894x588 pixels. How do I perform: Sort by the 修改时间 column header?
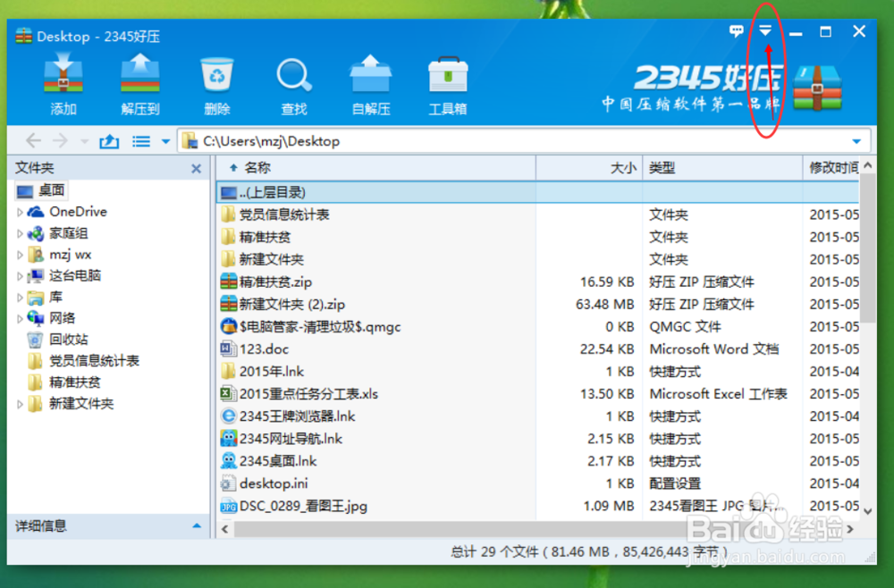click(831, 167)
